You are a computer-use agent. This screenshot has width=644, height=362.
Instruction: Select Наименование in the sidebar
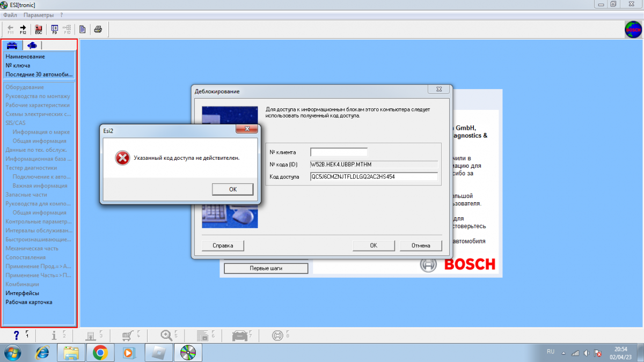[x=25, y=56]
